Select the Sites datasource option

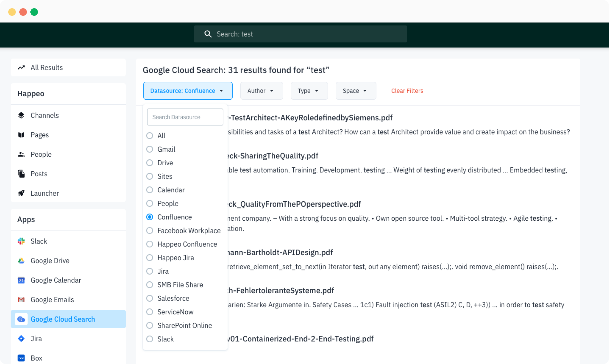[x=150, y=176]
